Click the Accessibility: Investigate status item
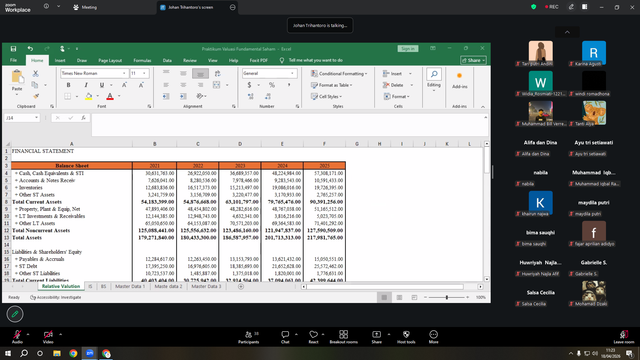Viewport: 640px width, 360px height. click(x=56, y=297)
